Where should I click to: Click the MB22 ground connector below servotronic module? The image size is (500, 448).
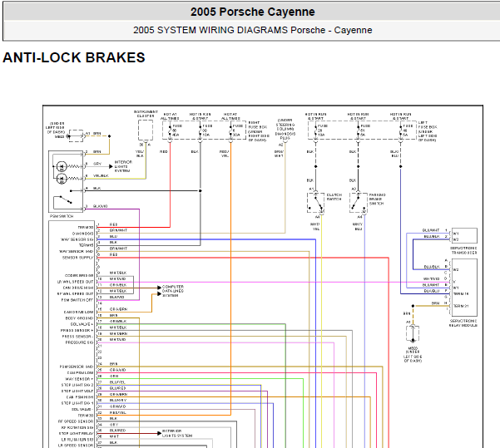(413, 334)
